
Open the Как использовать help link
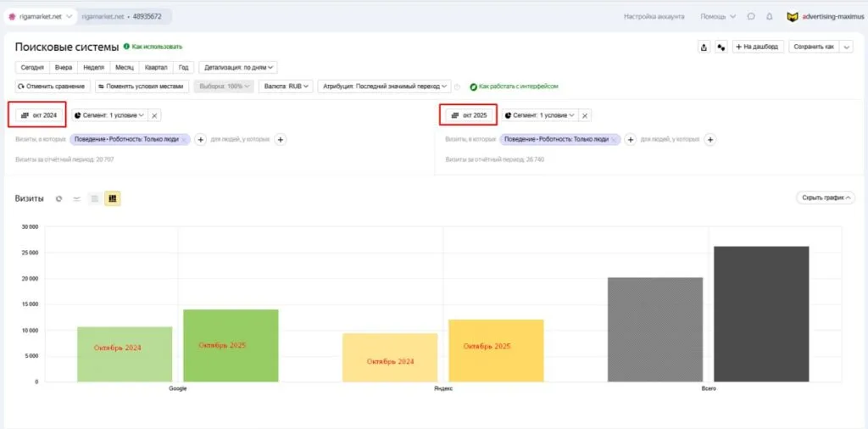153,47
